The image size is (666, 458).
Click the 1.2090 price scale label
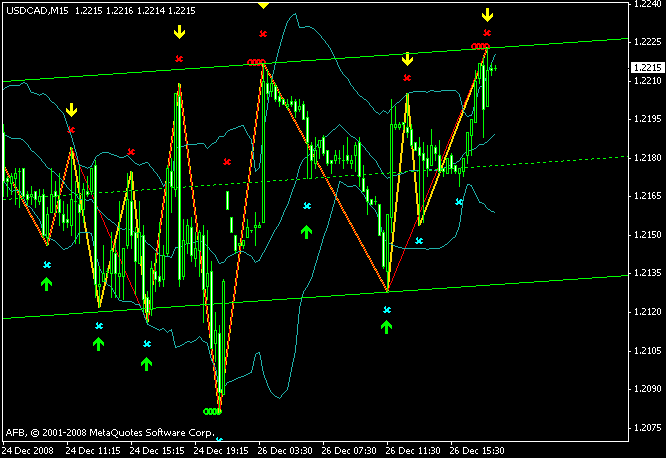tap(647, 389)
